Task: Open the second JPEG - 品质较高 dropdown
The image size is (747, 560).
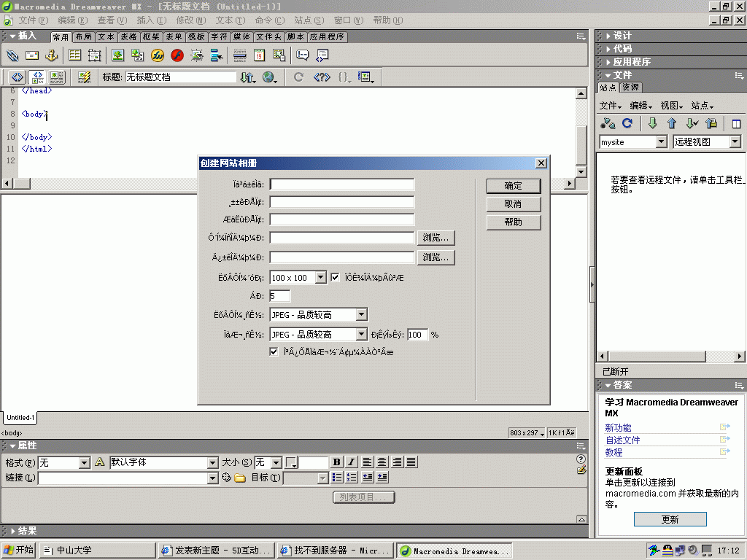Action: click(362, 334)
